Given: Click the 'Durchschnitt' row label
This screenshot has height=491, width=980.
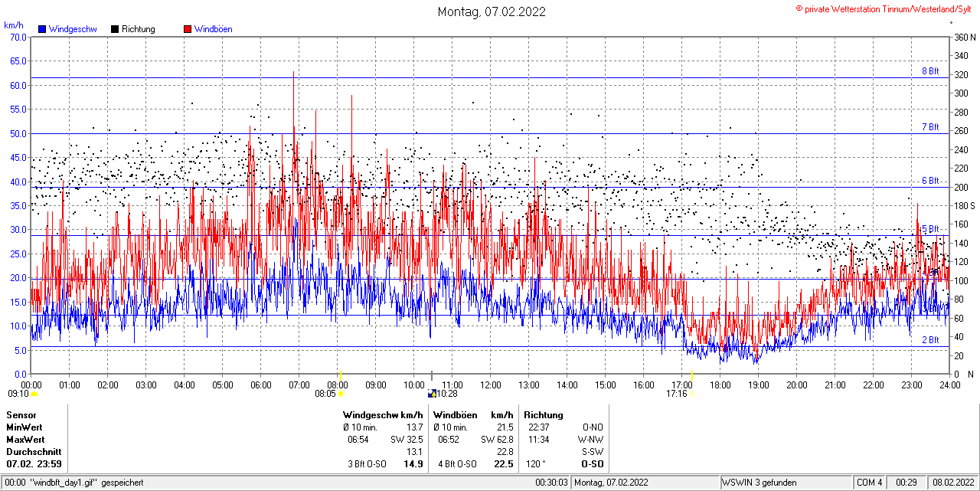Looking at the screenshot, I should pos(34,451).
